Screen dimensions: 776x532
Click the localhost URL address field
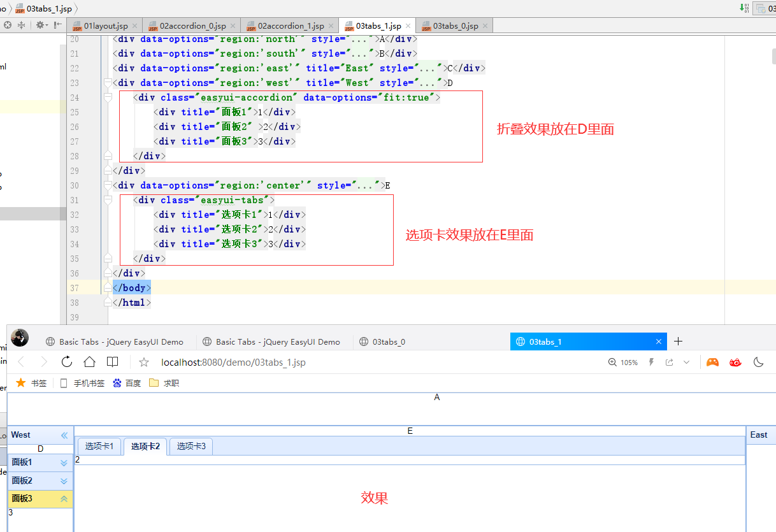pos(233,362)
